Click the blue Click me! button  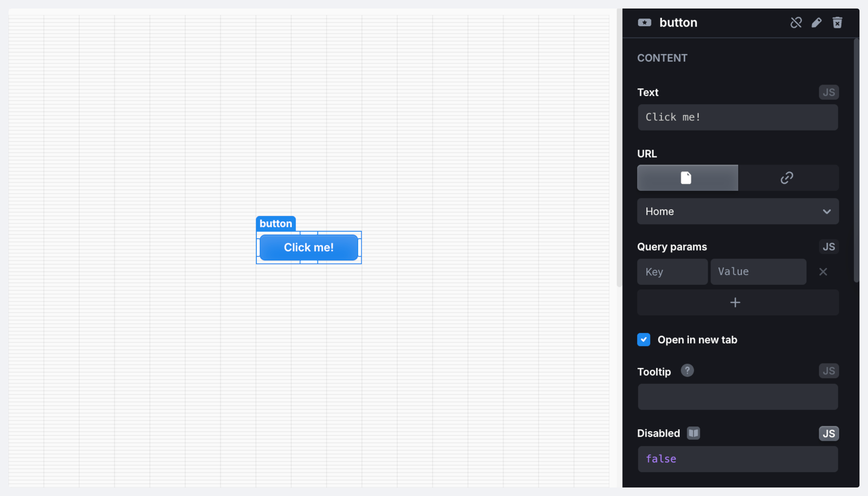tap(308, 248)
